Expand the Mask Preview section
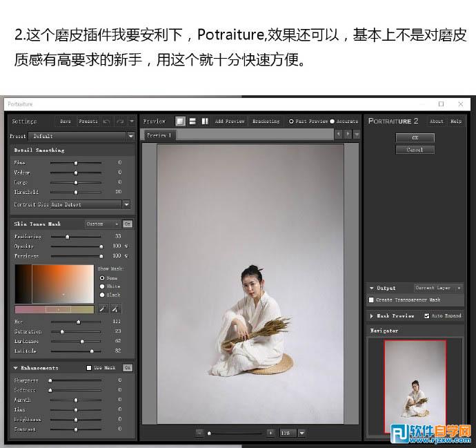This screenshot has height=448, width=476. click(372, 316)
